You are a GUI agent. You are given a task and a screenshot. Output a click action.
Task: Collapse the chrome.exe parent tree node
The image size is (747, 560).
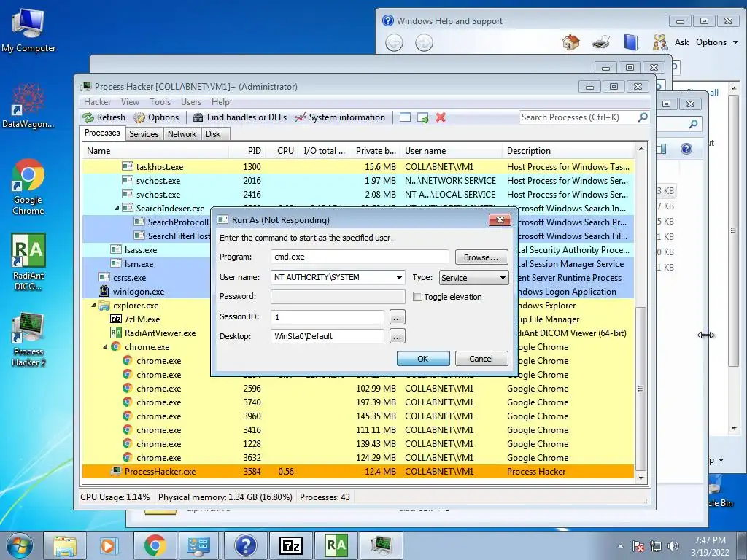click(x=105, y=346)
